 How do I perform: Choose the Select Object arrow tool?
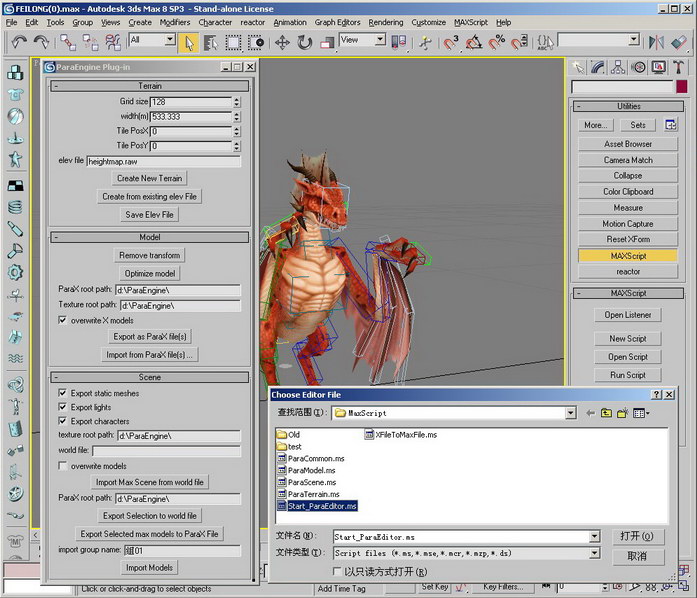pos(189,43)
